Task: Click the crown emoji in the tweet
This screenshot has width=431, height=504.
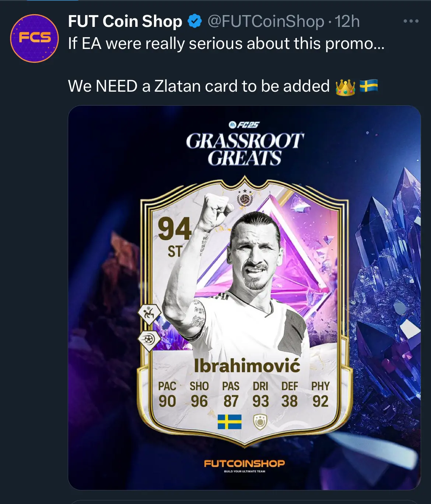Action: coord(345,87)
